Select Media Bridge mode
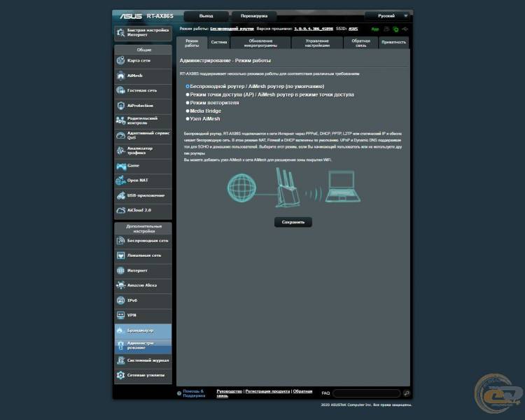 pyautogui.click(x=188, y=111)
